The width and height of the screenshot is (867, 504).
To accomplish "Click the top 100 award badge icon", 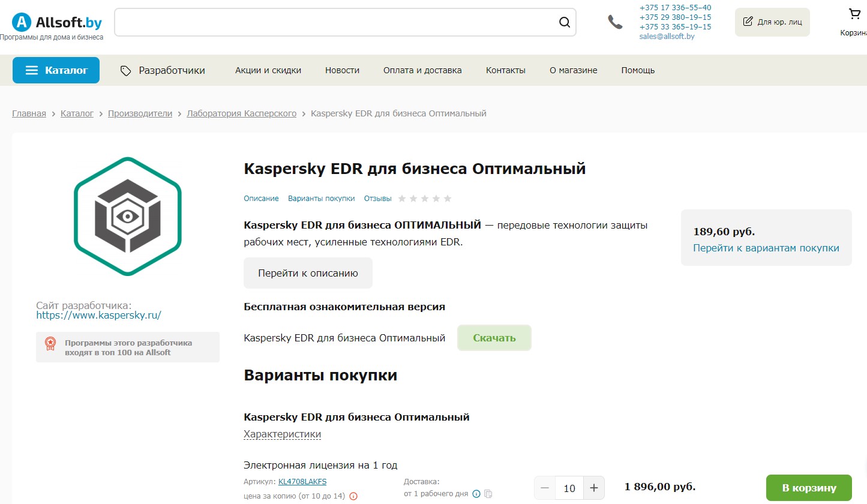I will coord(50,344).
